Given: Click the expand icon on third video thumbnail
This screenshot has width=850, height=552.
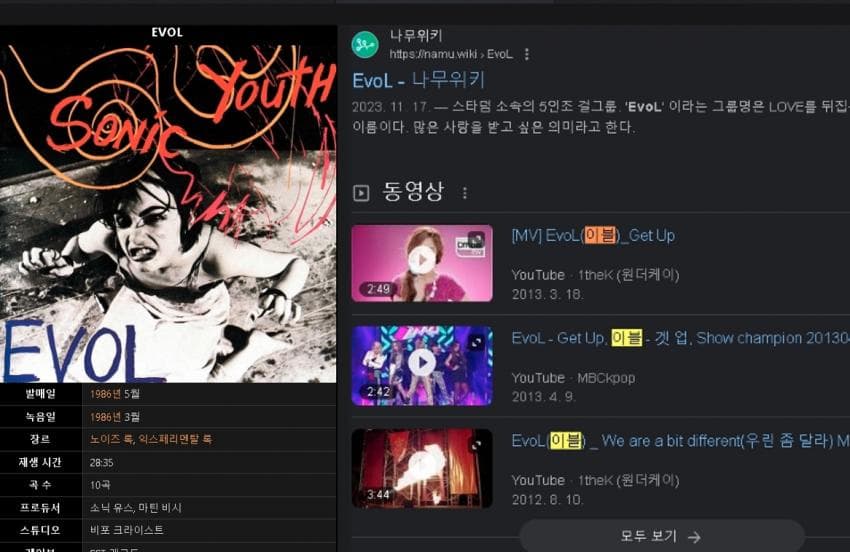Looking at the screenshot, I should [476, 445].
